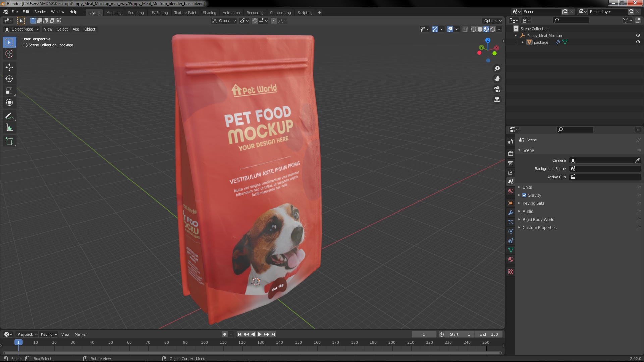Activate the Move tool

click(x=9, y=67)
